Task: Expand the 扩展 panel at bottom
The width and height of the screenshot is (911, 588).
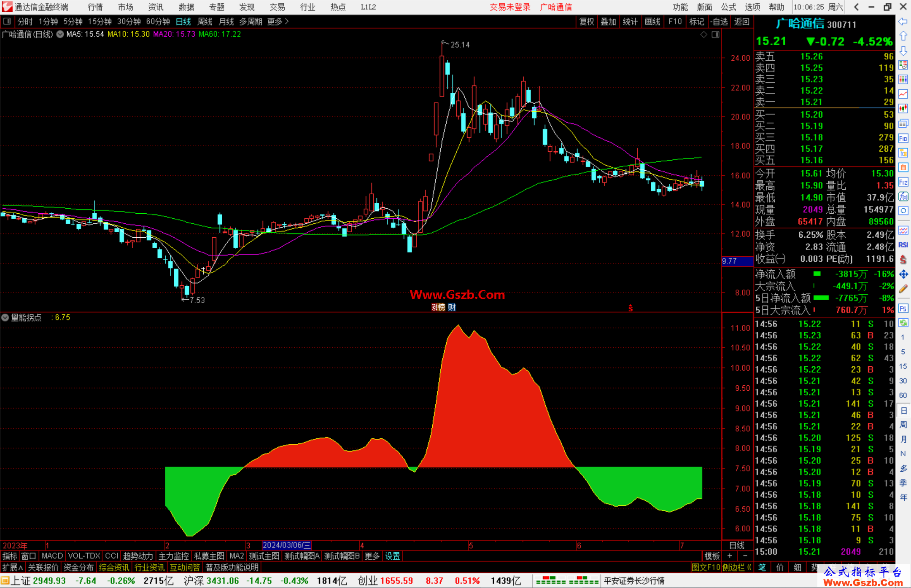Action: pyautogui.click(x=13, y=567)
